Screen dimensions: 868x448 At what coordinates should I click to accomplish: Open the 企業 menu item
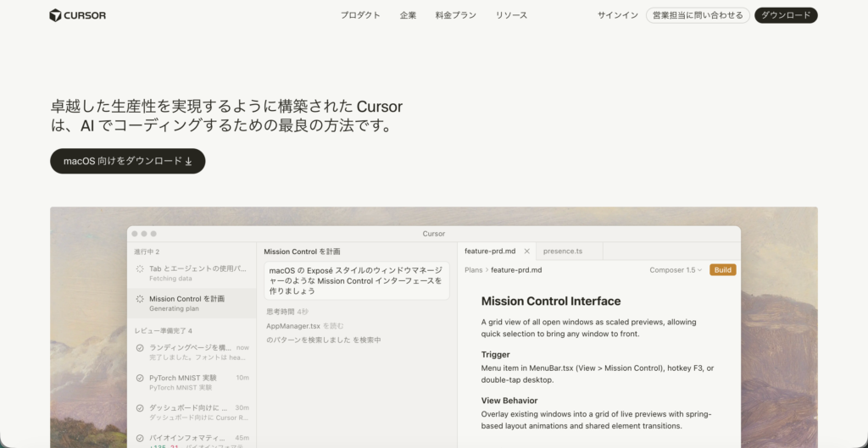408,15
